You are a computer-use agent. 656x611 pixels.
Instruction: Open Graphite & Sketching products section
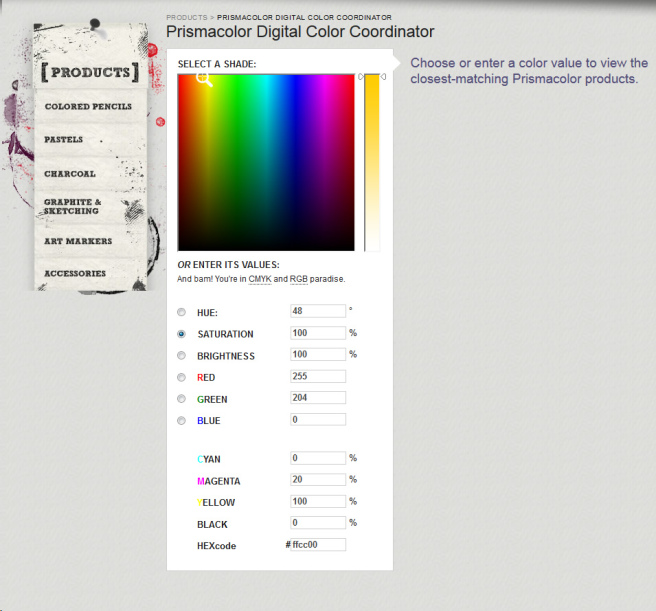tap(72, 206)
